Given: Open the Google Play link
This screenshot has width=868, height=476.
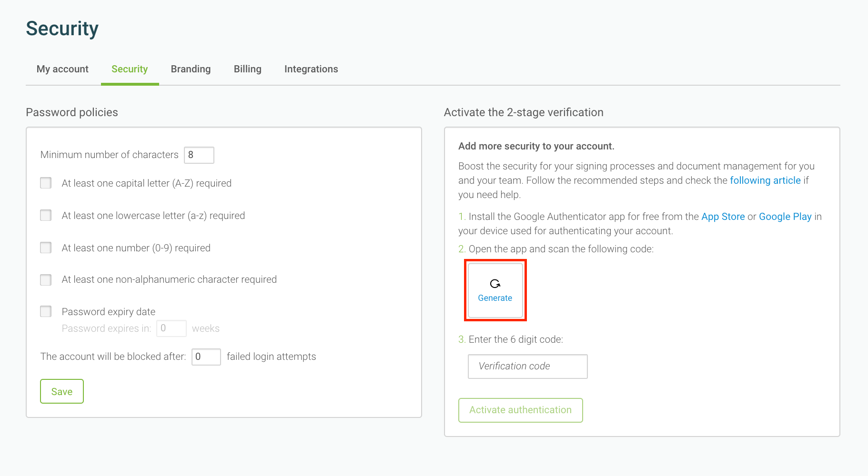Looking at the screenshot, I should (x=785, y=217).
